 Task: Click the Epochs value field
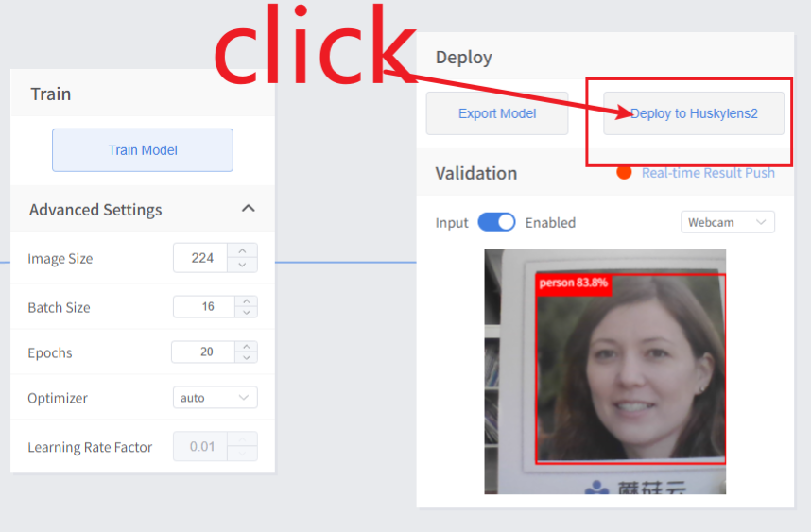point(200,352)
